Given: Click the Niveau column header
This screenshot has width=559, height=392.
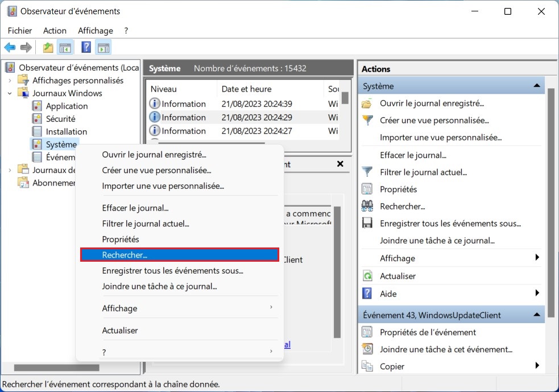Looking at the screenshot, I should [164, 89].
